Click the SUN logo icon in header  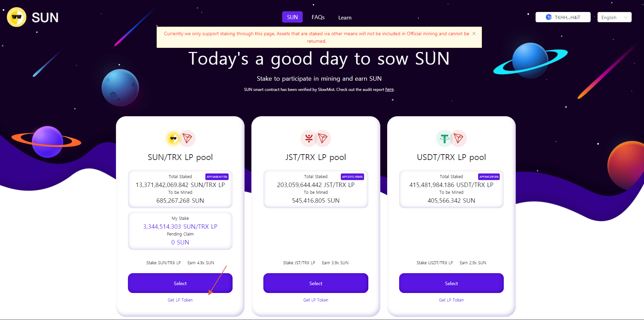click(16, 17)
